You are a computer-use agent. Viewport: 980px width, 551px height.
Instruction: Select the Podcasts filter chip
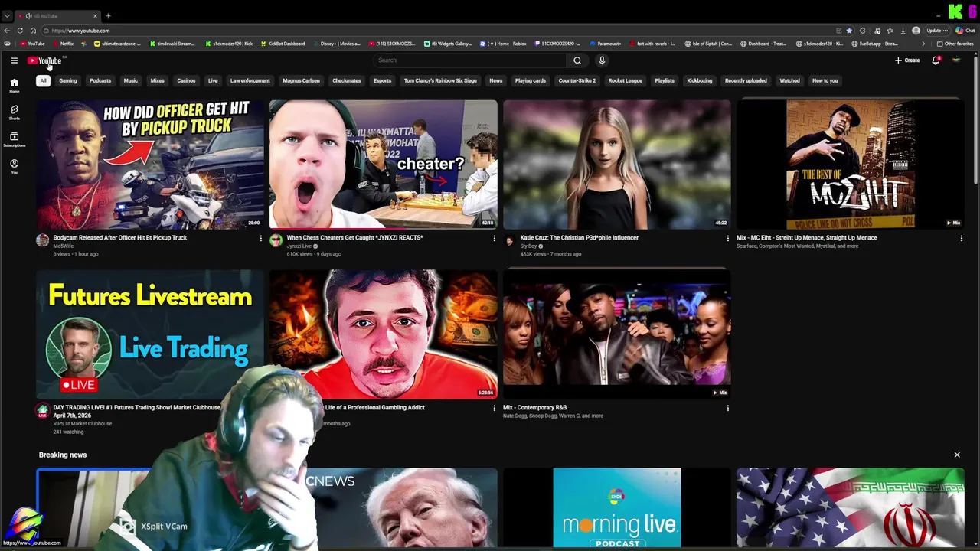[100, 80]
